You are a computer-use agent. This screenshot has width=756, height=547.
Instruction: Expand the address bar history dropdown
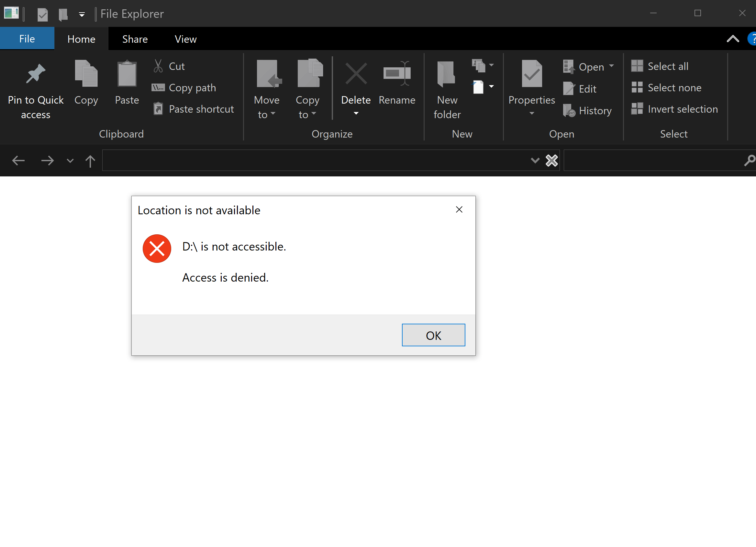[535, 160]
